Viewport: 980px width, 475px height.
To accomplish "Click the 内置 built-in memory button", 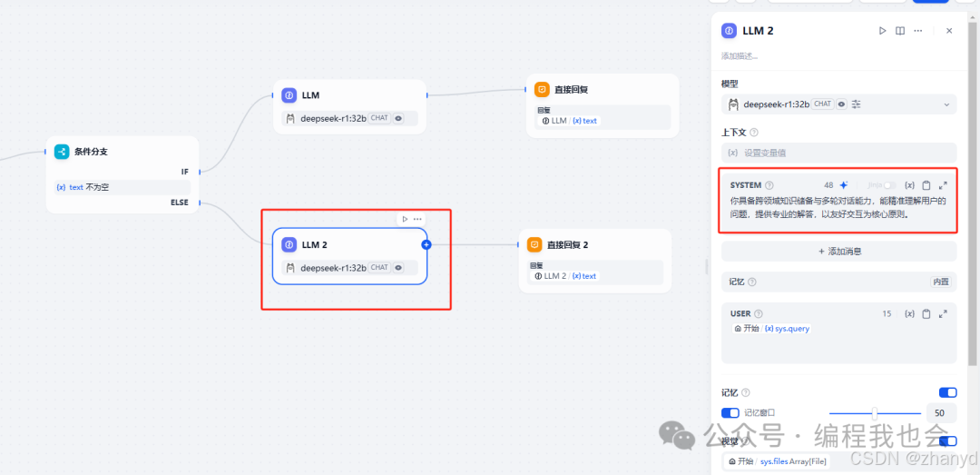I will coord(940,282).
